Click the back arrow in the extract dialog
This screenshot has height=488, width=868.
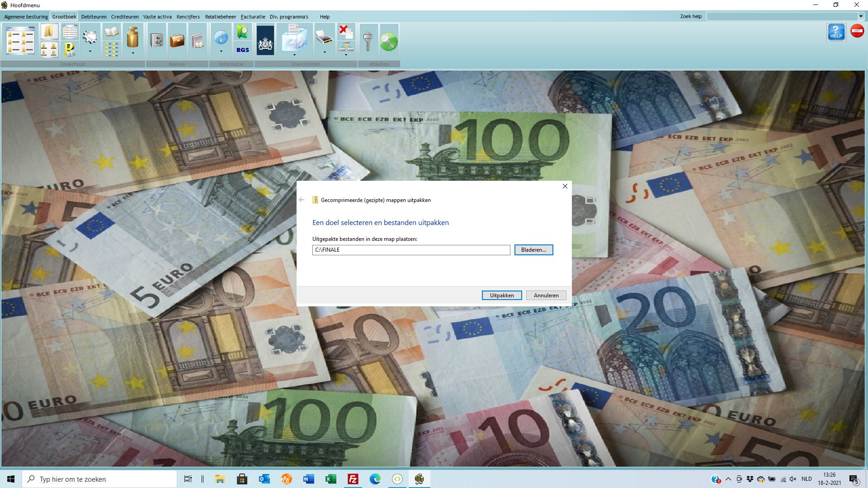(x=302, y=200)
